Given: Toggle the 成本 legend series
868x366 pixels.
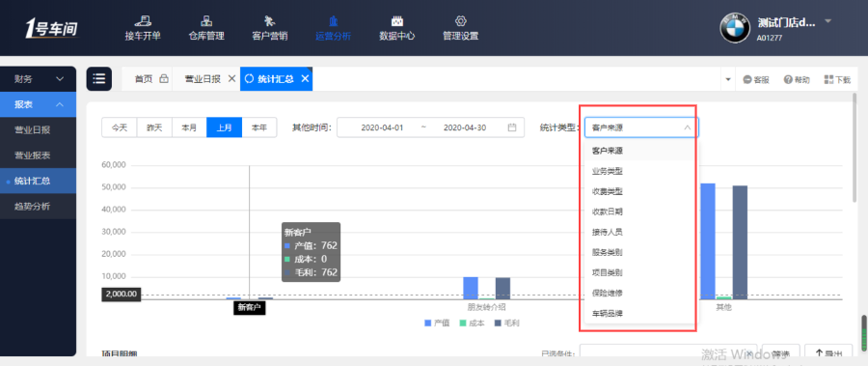Looking at the screenshot, I should (473, 323).
